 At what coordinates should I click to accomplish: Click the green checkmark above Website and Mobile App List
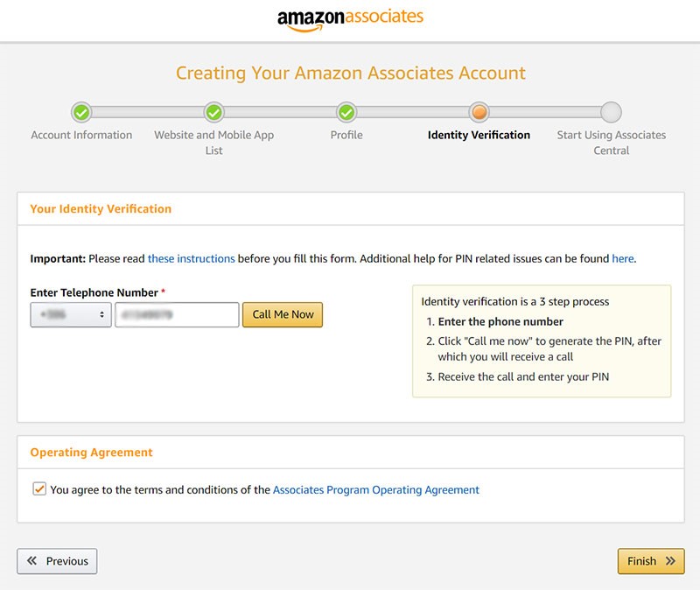point(213,112)
